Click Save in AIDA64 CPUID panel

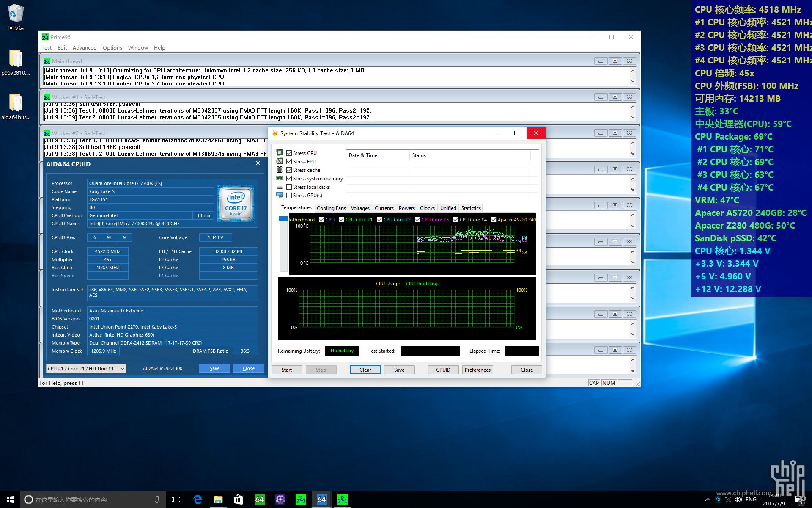click(x=215, y=369)
